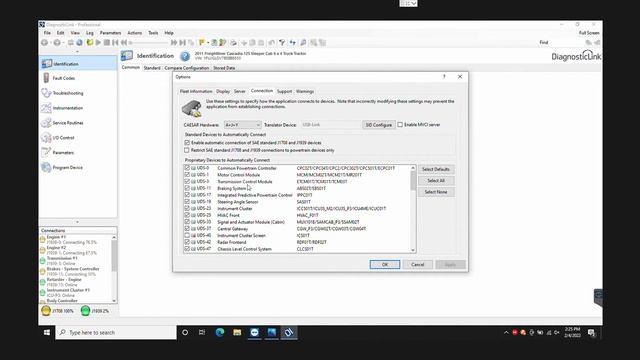The height and width of the screenshot is (360, 640).
Task: Click the Options dialog help question mark
Action: tap(444, 77)
